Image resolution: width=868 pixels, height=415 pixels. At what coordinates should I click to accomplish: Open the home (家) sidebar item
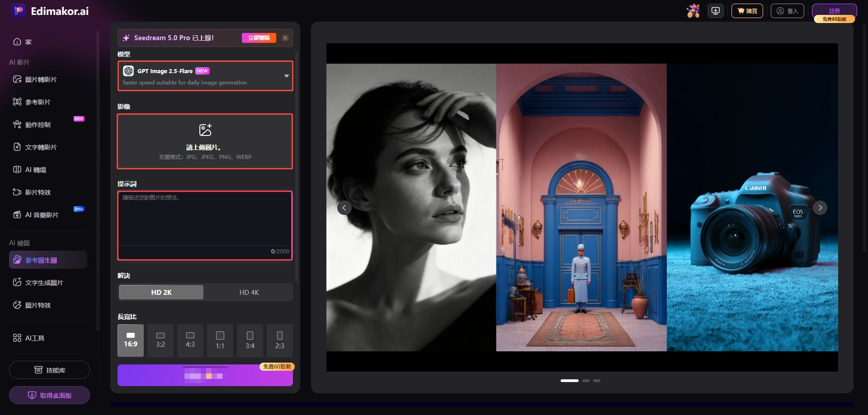(x=23, y=42)
